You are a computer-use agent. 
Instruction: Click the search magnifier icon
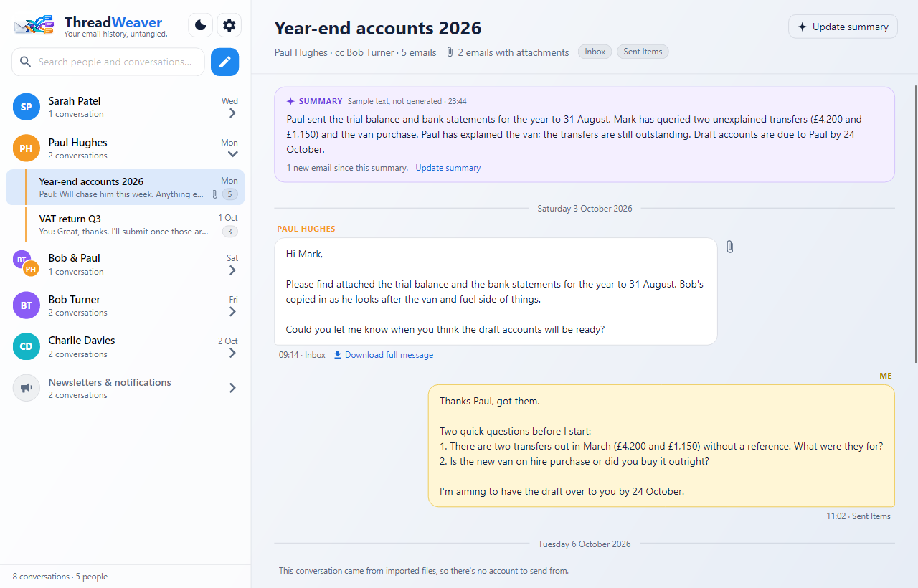click(26, 62)
